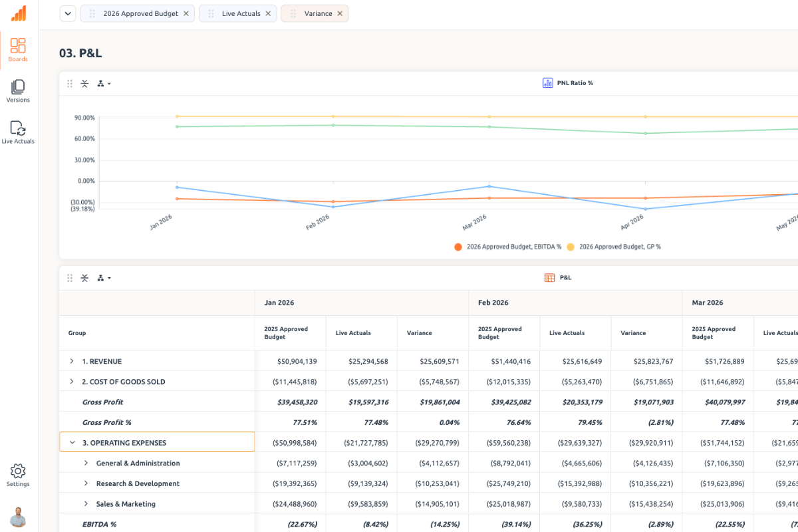Expand Research & Development row
Image resolution: width=798 pixels, height=532 pixels.
click(86, 483)
